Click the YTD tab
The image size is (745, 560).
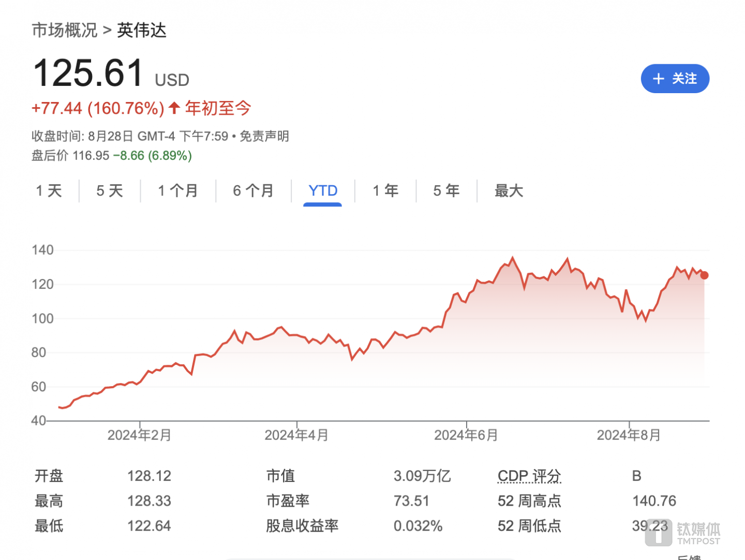pyautogui.click(x=323, y=191)
